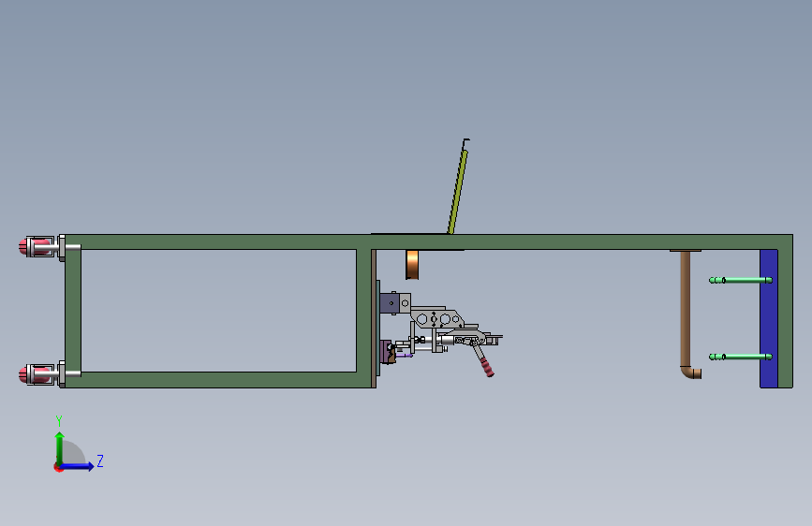Select the red handle of the toggle clamp
812x526 pixels.
[486, 367]
